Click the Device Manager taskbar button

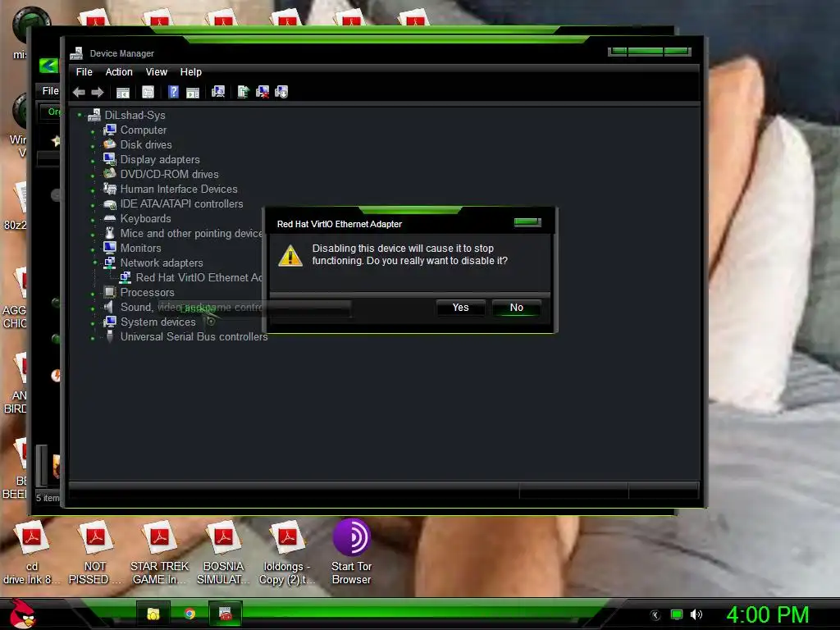coord(226,614)
